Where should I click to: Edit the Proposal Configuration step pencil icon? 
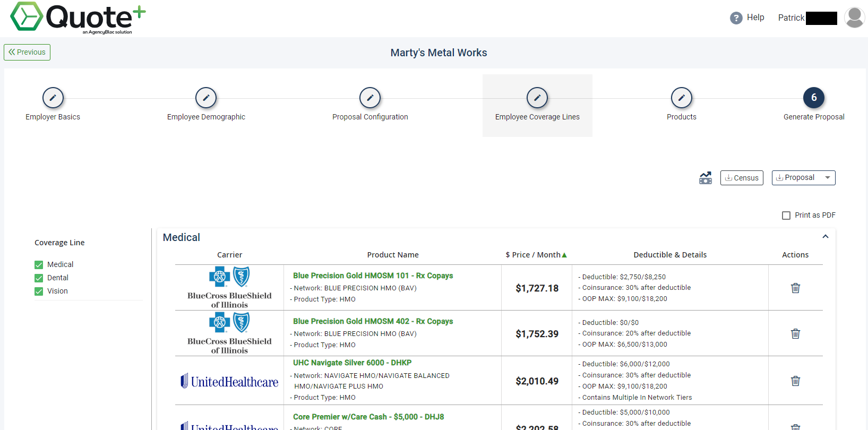(370, 98)
